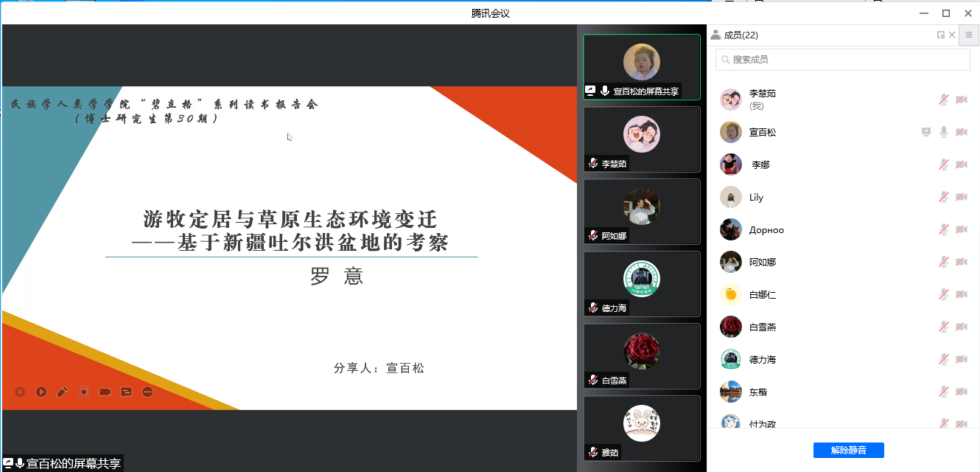This screenshot has height=472, width=980.
Task: Click the microphone icon beside 宣百松 in list
Action: (x=943, y=132)
